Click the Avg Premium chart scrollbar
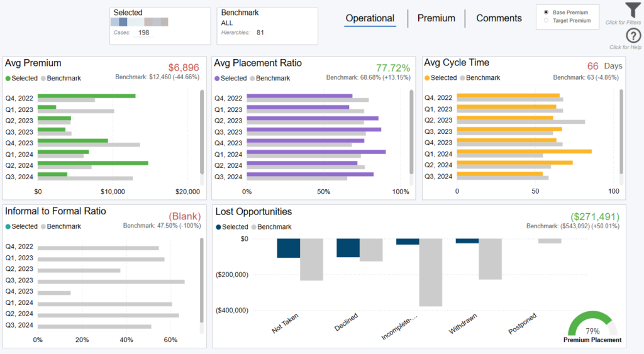The width and height of the screenshot is (644, 354). point(202,132)
